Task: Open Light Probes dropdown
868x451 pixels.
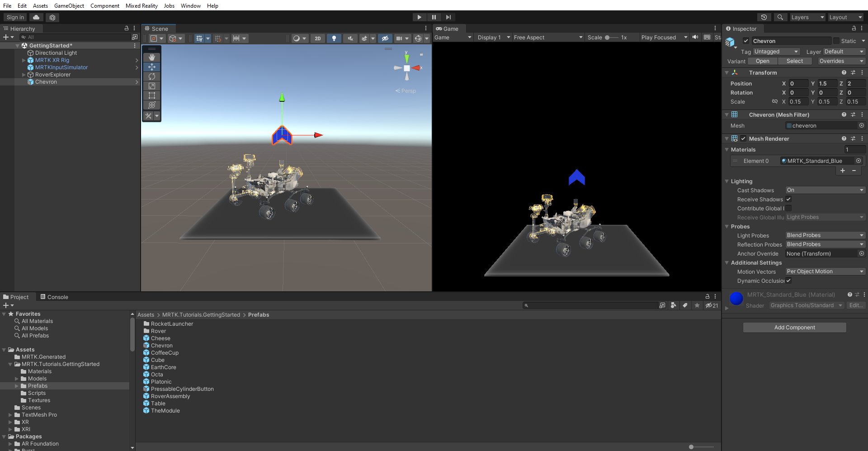Action: pyautogui.click(x=825, y=235)
